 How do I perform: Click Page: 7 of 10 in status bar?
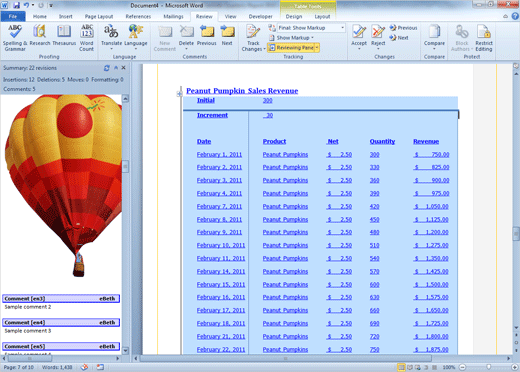coord(19,367)
